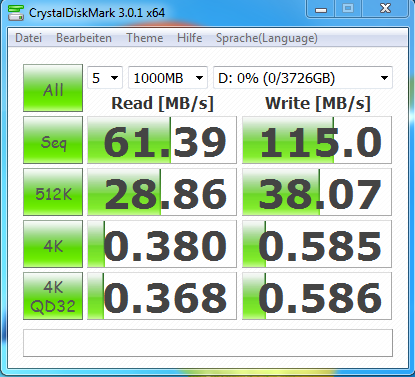Click the CrystalDiskMark title bar icon

tap(16, 13)
